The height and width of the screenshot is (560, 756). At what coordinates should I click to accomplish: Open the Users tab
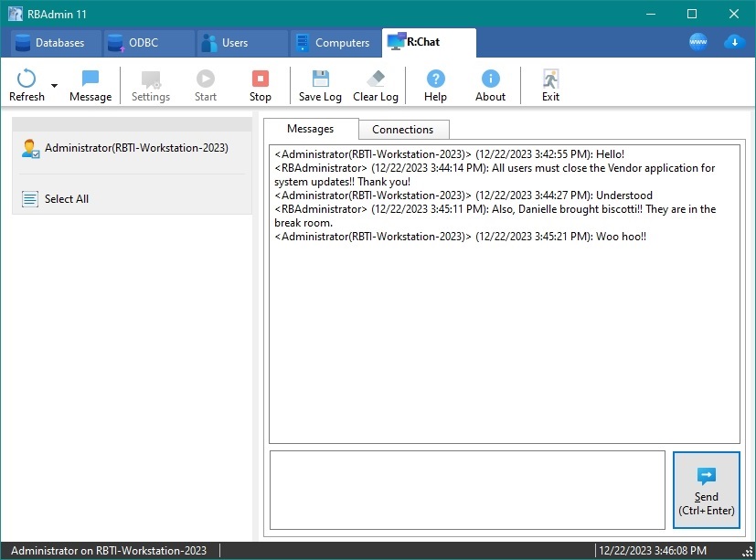coord(242,43)
